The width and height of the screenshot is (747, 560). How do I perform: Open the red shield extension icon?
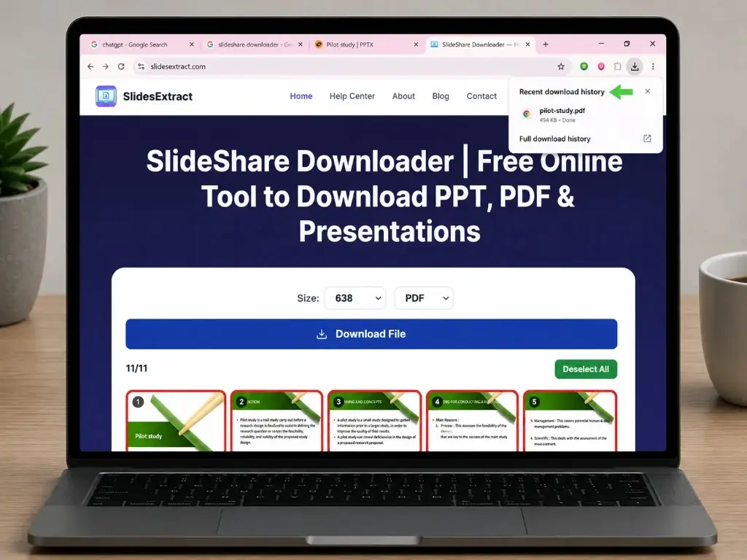(x=601, y=66)
